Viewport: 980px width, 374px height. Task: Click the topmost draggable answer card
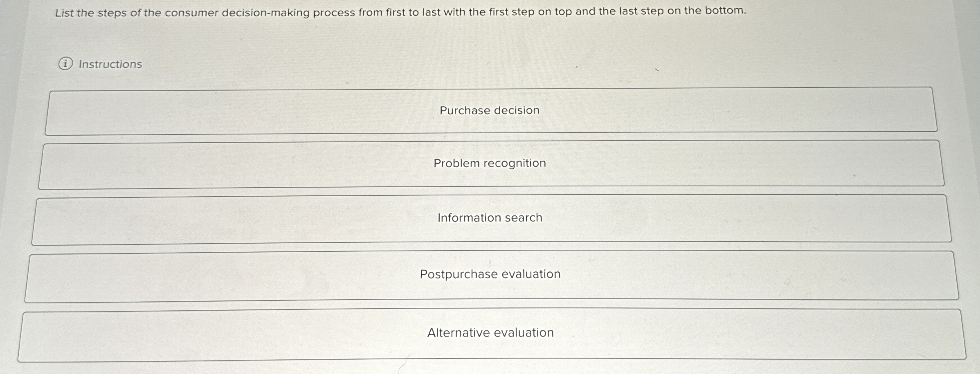(489, 110)
